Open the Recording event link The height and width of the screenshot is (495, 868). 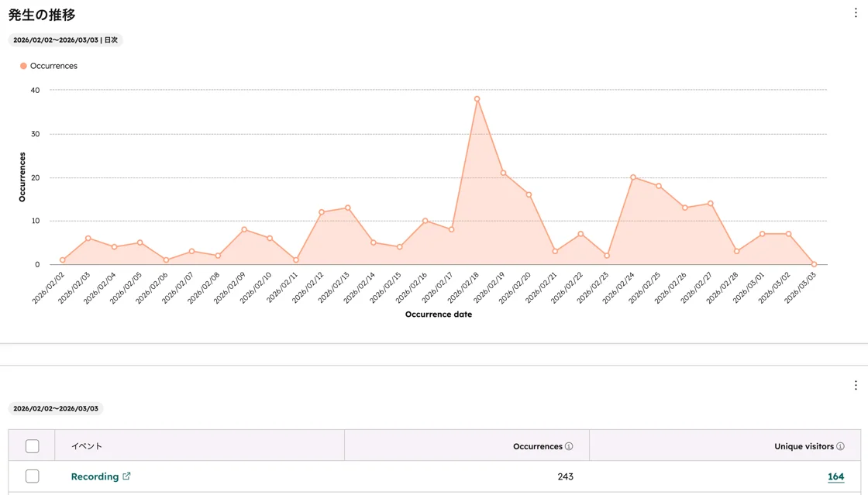point(95,476)
